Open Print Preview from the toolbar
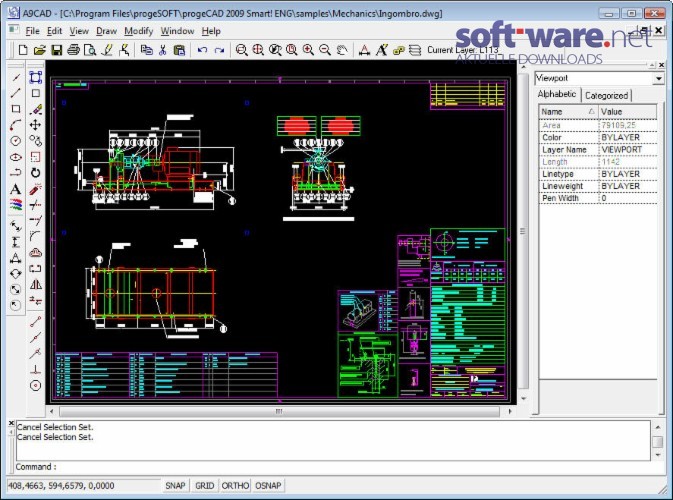This screenshot has height=500, width=673. [90, 50]
